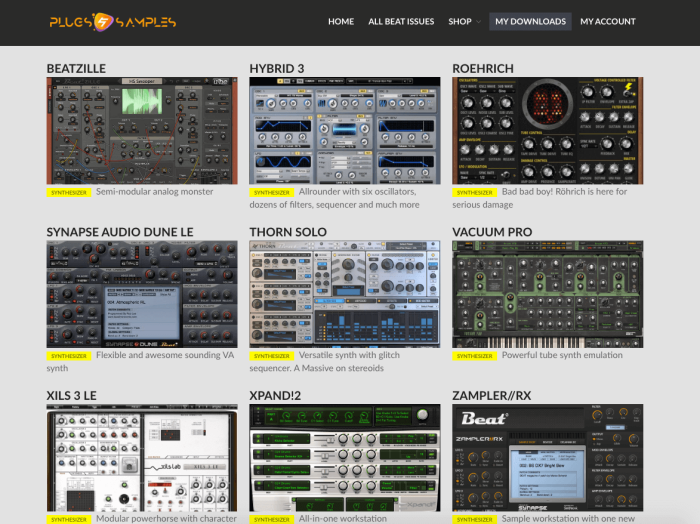This screenshot has height=524, width=700.
Task: Click the SYNTHESIZER tag under Hybrid 3
Action: click(271, 192)
